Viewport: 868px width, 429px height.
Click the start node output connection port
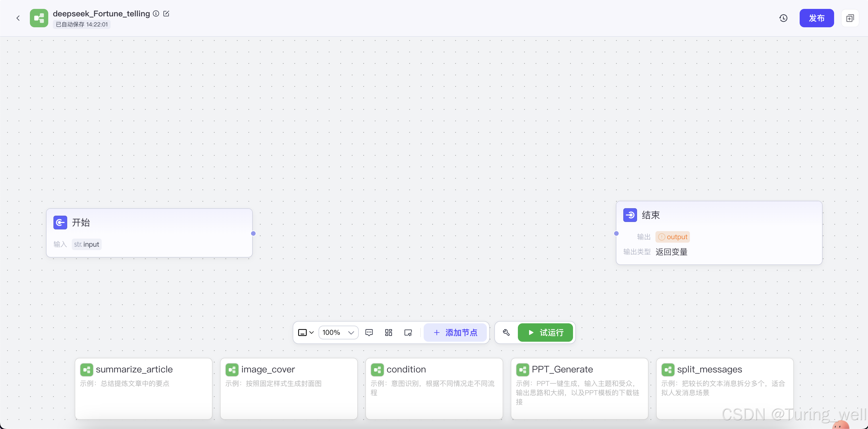253,233
